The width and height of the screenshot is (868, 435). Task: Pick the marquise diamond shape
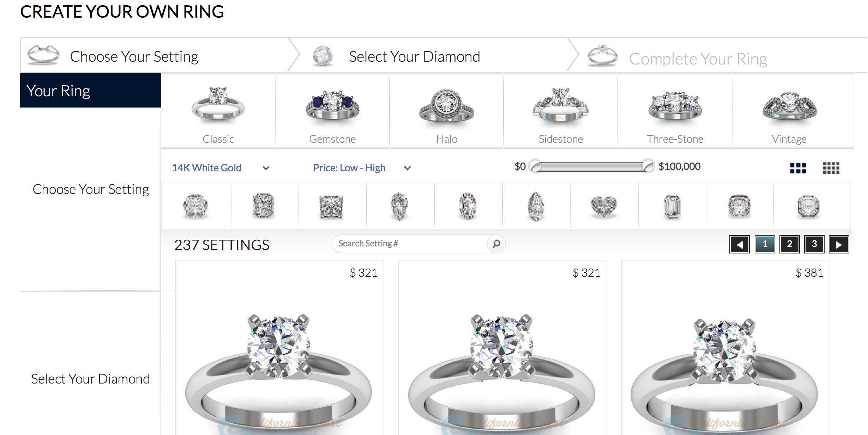pyautogui.click(x=536, y=206)
